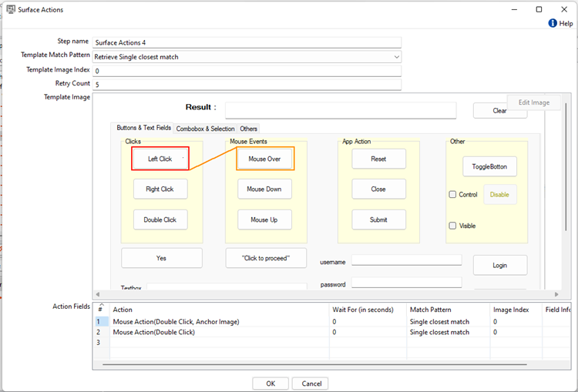This screenshot has height=392, width=578.
Task: Click the template image horizontal scrollbar
Action: [x=324, y=294]
